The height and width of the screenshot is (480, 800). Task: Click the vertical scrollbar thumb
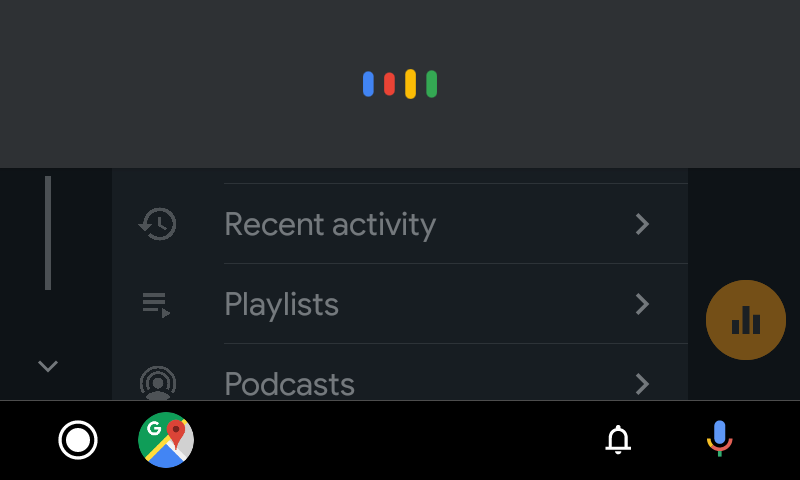(47, 232)
